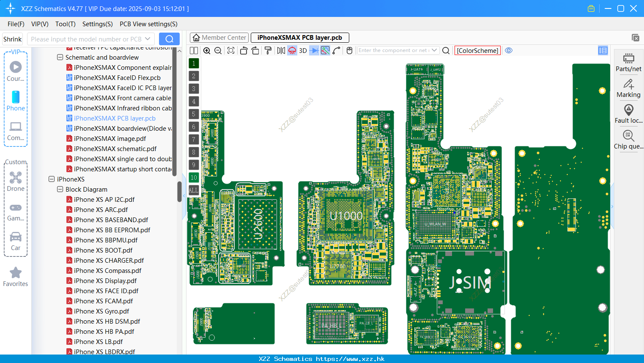644x363 pixels.
Task: Click the detach window icon near tabs
Action: coord(635,38)
